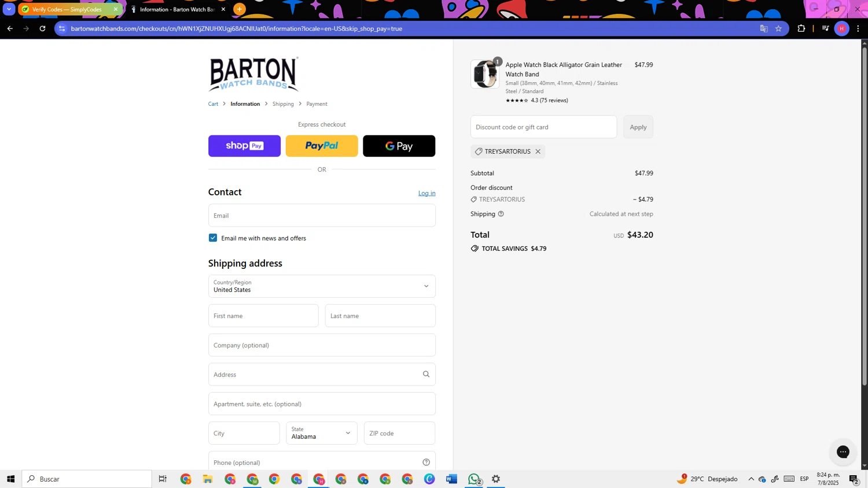Open the Country/Region dropdown
This screenshot has width=868, height=488.
pyautogui.click(x=322, y=286)
